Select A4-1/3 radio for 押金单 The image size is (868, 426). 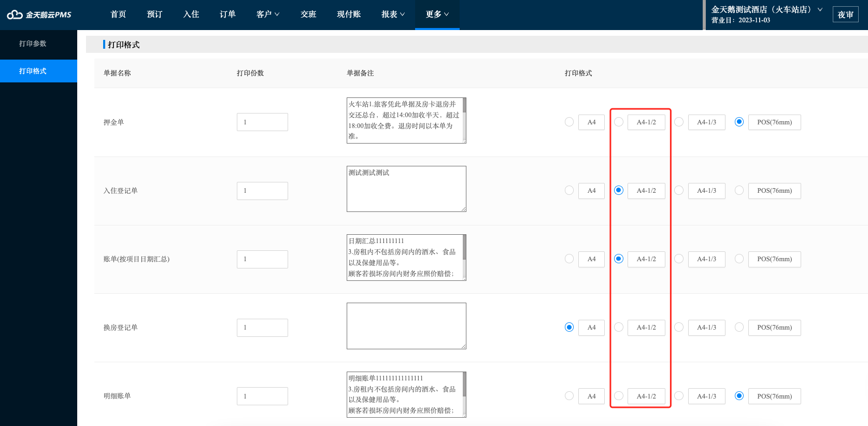pyautogui.click(x=679, y=122)
